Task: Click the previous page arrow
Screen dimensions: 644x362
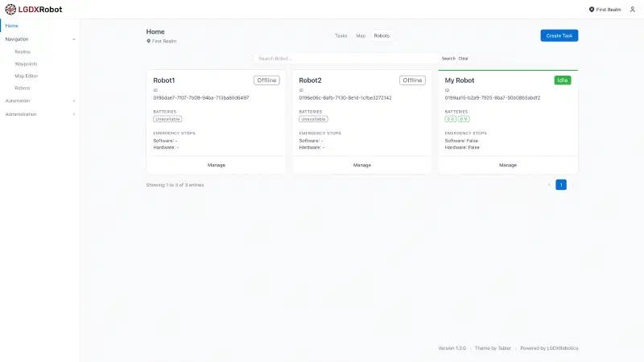Action: pos(549,185)
